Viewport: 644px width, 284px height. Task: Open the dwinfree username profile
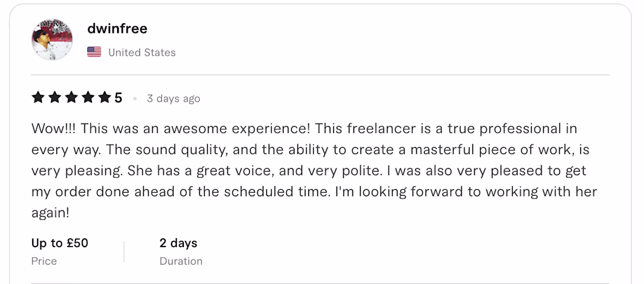(117, 29)
